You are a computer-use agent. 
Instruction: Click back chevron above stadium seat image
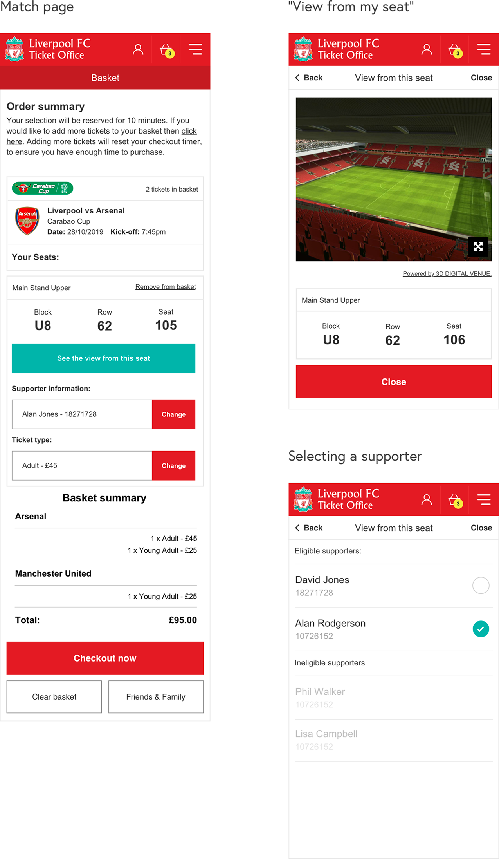click(298, 78)
